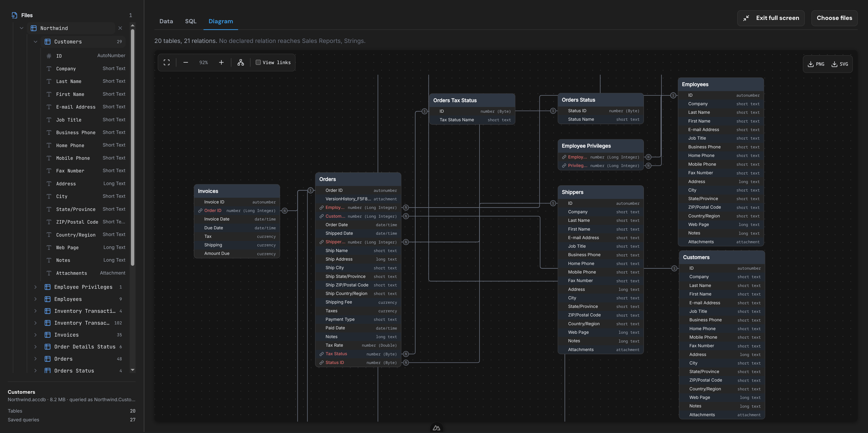Viewport: 868px width, 433px height.
Task: Click the hash icon beside ID field
Action: [49, 56]
